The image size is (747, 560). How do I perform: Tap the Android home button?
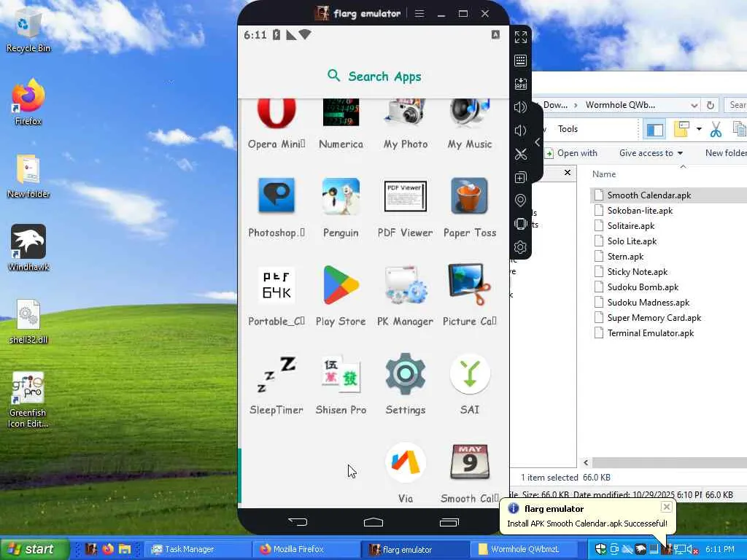pyautogui.click(x=373, y=522)
